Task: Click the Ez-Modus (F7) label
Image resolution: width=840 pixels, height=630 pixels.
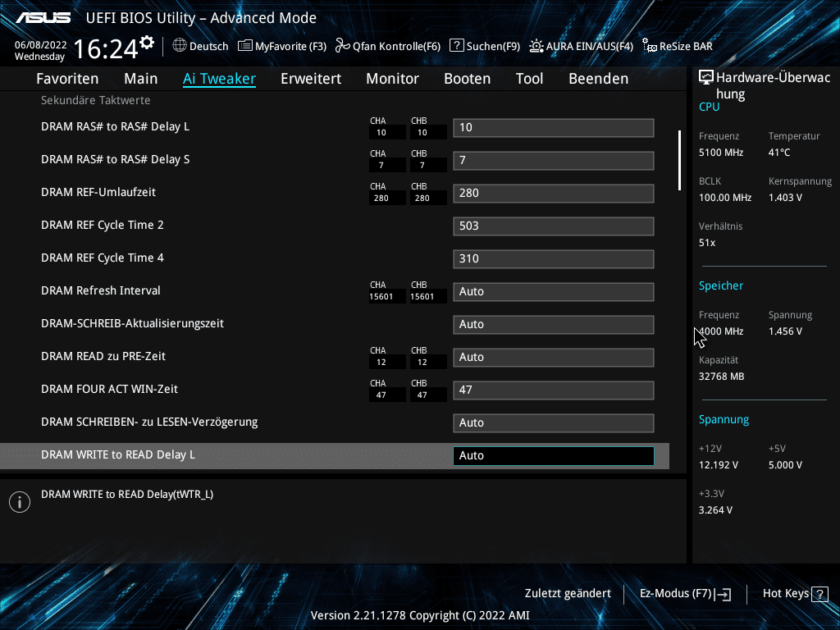Action: coord(676,594)
